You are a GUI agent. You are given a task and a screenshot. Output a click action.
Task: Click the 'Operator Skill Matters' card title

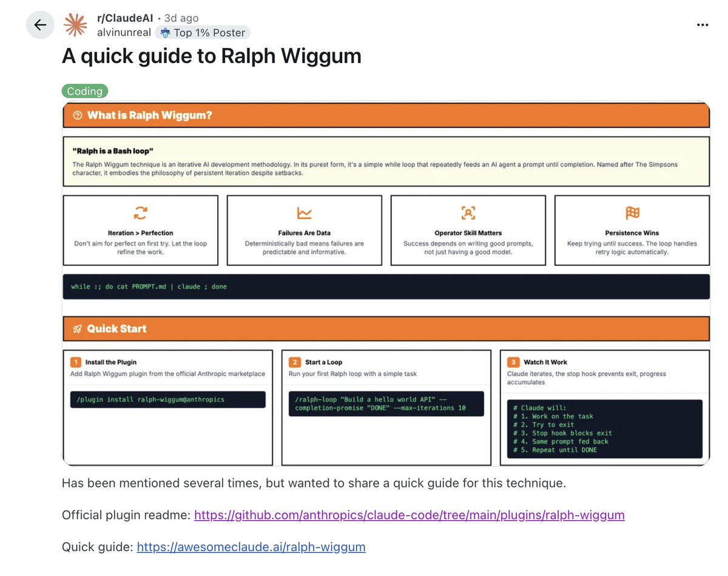click(468, 233)
